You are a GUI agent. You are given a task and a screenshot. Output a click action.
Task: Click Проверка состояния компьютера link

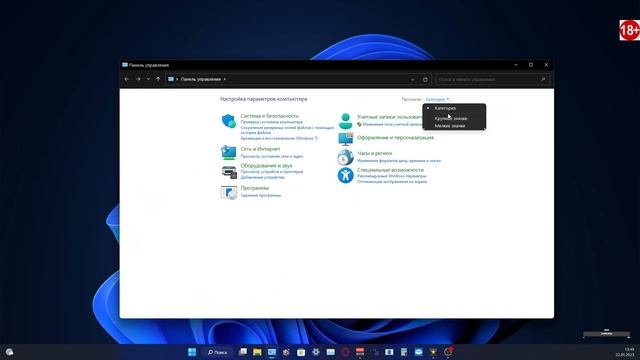click(x=271, y=122)
